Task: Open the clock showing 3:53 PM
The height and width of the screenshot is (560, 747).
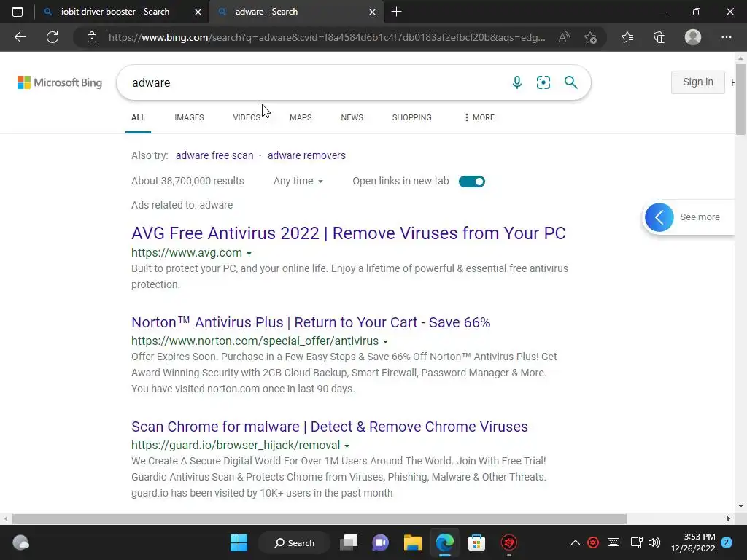Action: 693,542
